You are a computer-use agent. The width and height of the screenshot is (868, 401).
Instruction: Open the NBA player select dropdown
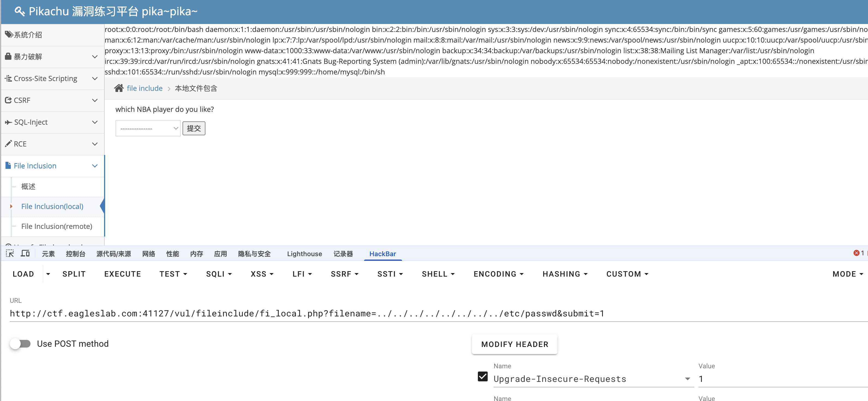148,128
